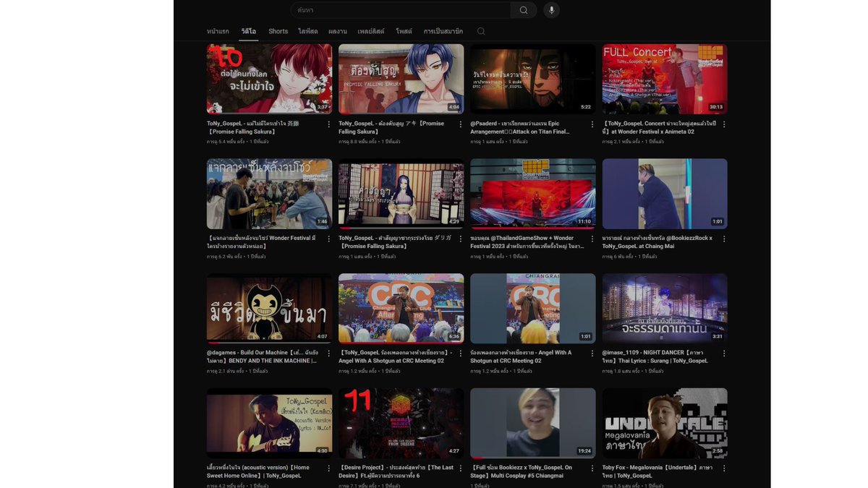Switch to the Shorts tab
Image resolution: width=868 pixels, height=488 pixels.
pyautogui.click(x=278, y=31)
